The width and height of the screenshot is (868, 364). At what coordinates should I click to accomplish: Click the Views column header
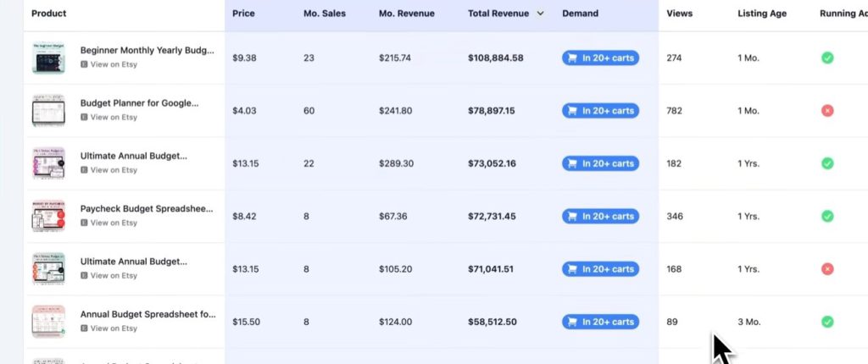(679, 14)
